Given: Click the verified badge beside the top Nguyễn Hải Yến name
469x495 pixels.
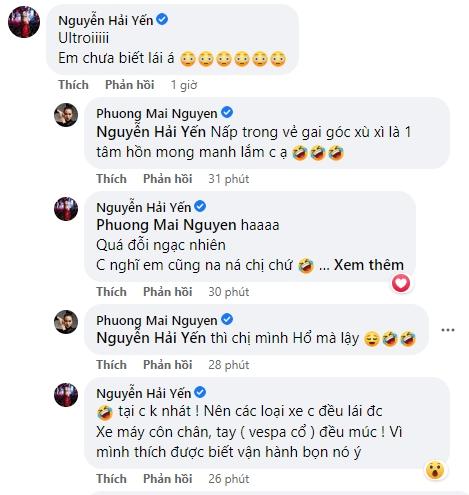Looking at the screenshot, I should [162, 20].
